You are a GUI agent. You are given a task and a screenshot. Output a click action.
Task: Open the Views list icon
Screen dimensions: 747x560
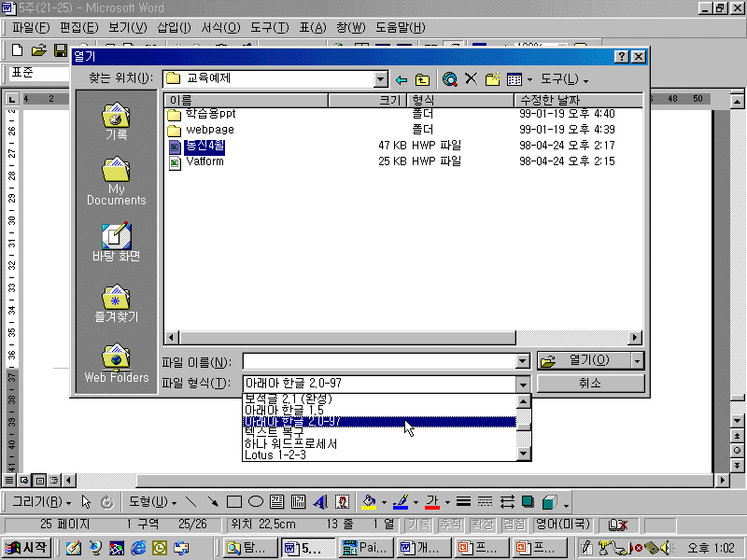tap(514, 79)
